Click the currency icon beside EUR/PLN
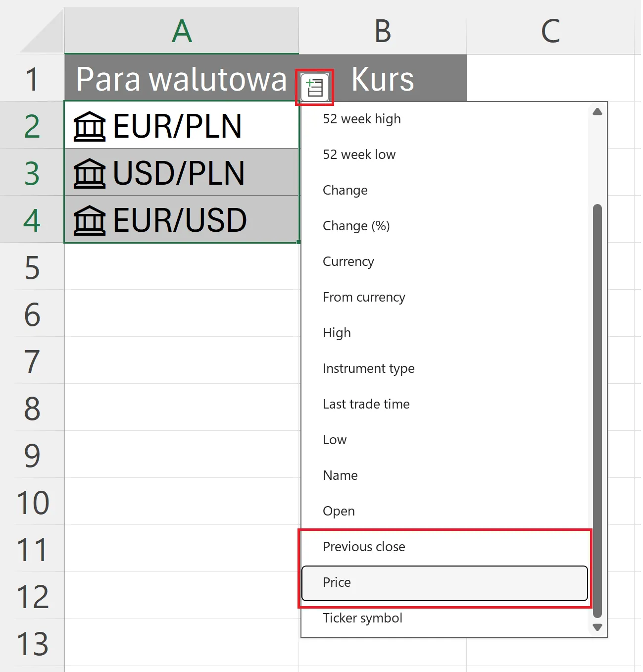This screenshot has width=643, height=672. [90, 126]
